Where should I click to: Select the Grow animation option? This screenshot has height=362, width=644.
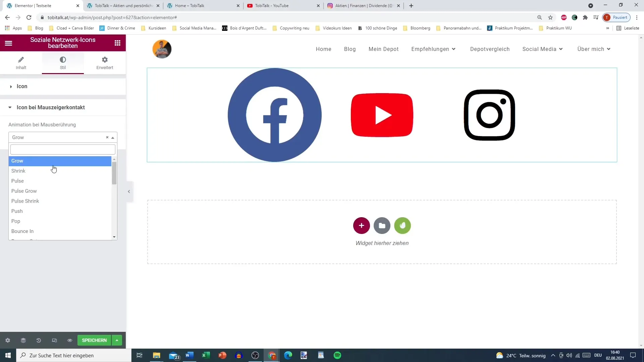(60, 161)
